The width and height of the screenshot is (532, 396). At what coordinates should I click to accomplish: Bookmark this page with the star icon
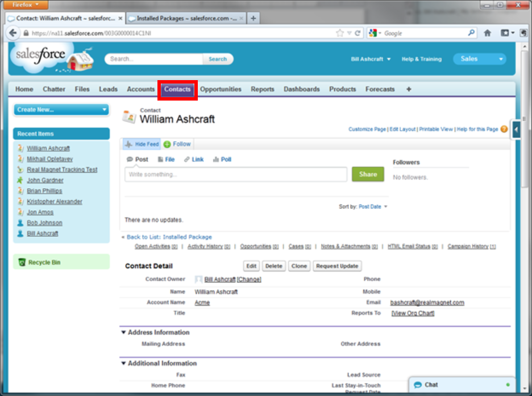(340, 33)
